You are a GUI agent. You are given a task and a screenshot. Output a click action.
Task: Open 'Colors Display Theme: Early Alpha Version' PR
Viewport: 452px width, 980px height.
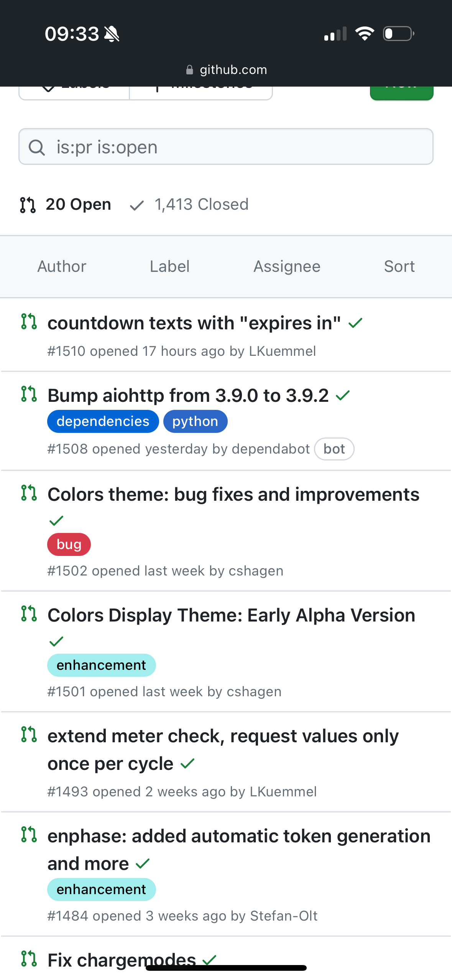tap(231, 615)
